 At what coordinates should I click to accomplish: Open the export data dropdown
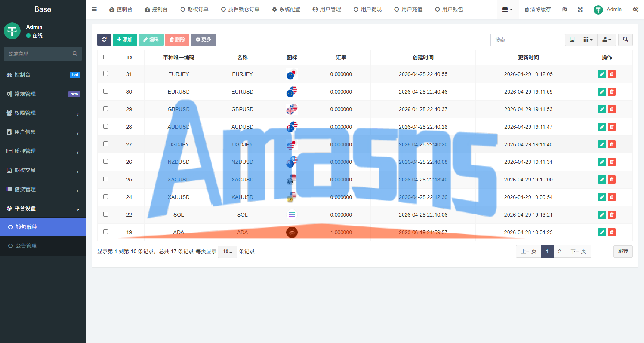[607, 40]
